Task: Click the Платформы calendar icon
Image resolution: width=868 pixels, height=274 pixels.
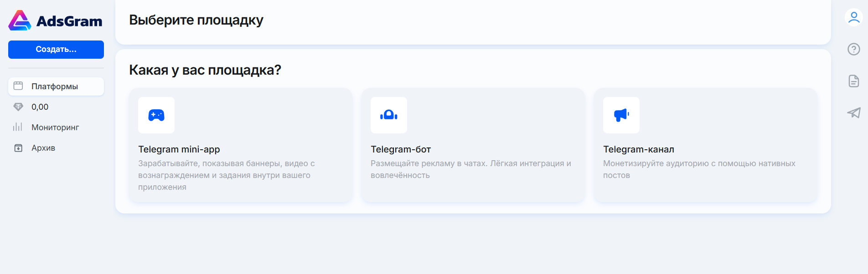Action: coord(18,86)
